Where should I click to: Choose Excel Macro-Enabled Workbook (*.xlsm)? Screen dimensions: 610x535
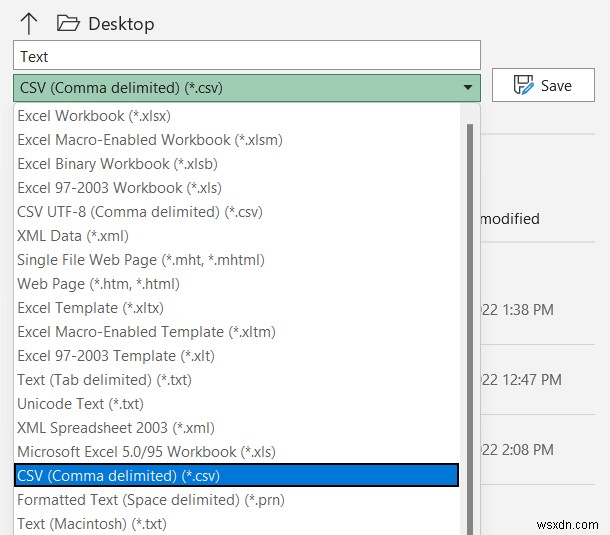click(x=237, y=140)
